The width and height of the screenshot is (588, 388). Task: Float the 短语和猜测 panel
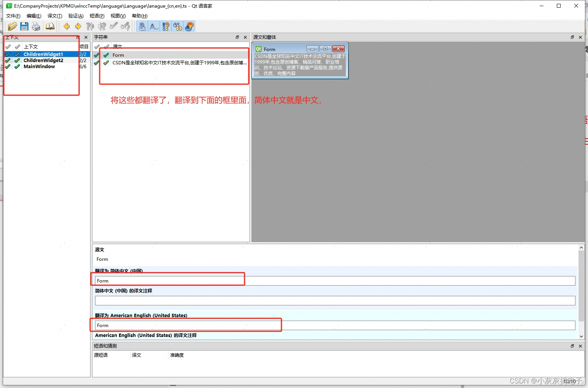(x=572, y=346)
